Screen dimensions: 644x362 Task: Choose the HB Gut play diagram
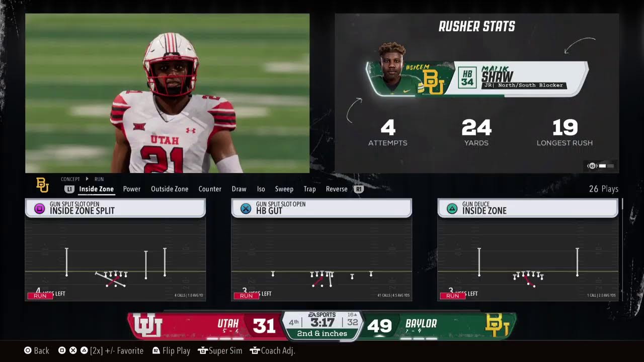click(321, 259)
